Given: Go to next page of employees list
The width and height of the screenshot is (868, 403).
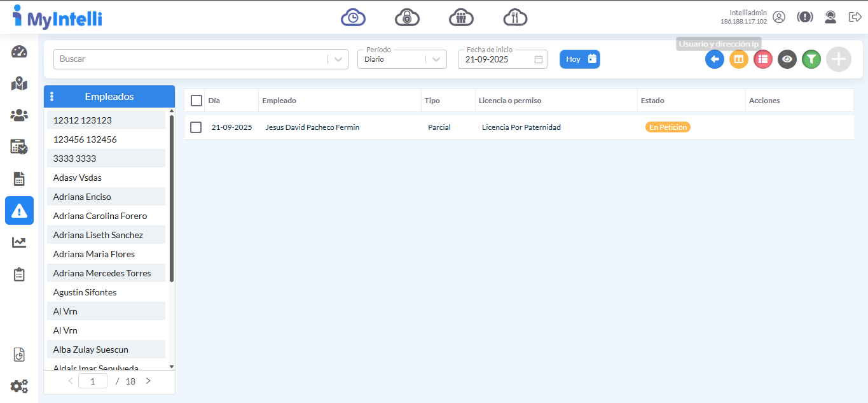Looking at the screenshot, I should point(148,381).
